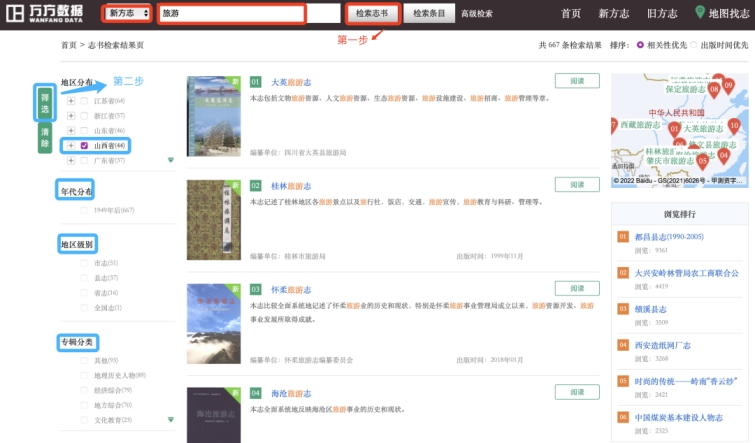Screen dimensions: 755x443
Task: Click the green 筛选 filter button
Action: (45, 101)
